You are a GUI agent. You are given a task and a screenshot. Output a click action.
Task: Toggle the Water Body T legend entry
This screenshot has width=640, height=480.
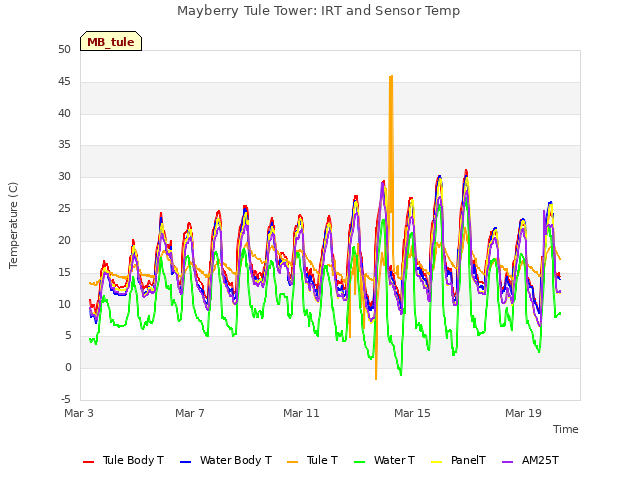pos(226,460)
